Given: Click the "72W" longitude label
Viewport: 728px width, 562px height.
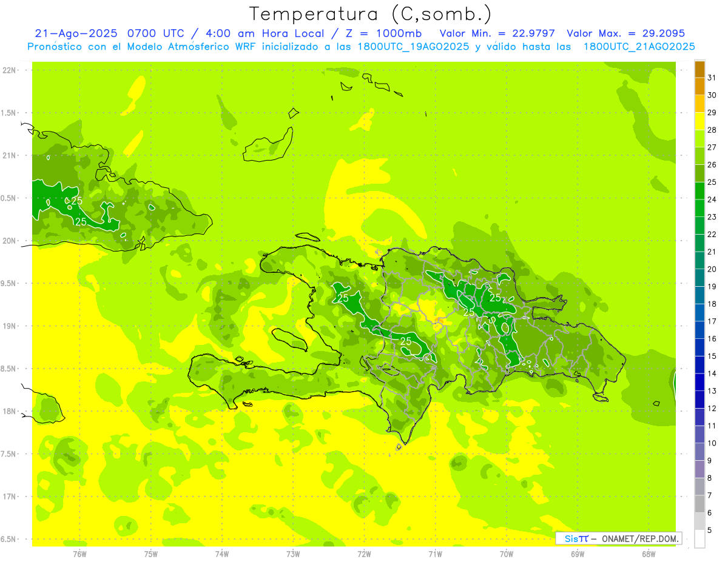Looking at the screenshot, I should (x=364, y=554).
